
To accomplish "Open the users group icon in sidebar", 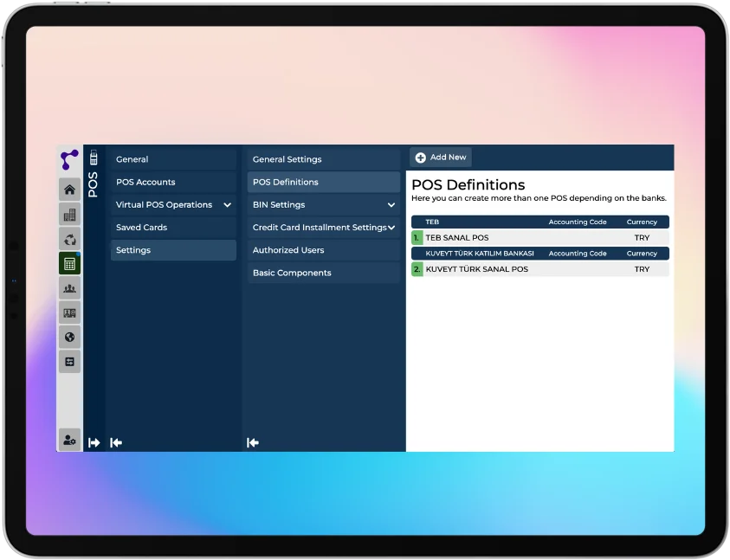I will click(x=69, y=287).
